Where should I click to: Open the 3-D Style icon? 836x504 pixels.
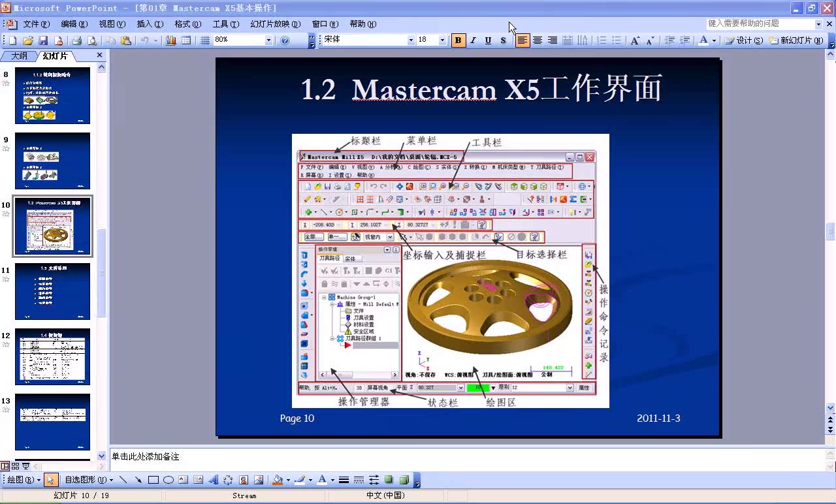[404, 480]
